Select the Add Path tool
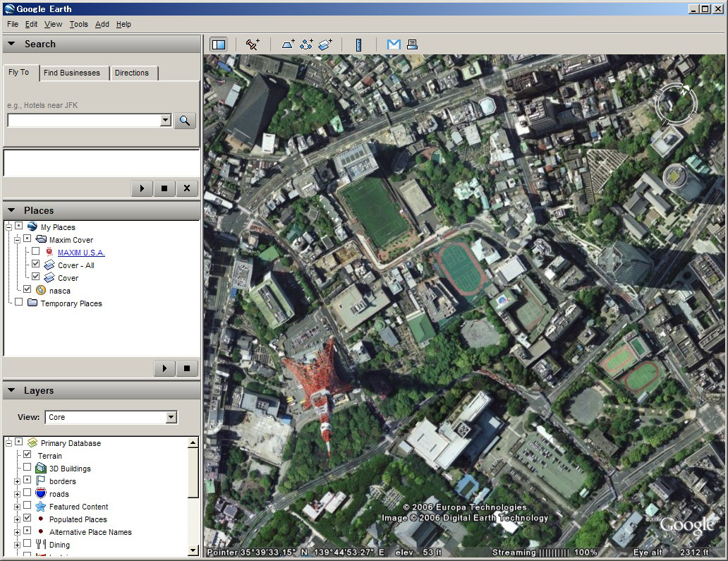This screenshot has width=728, height=561. click(x=307, y=44)
